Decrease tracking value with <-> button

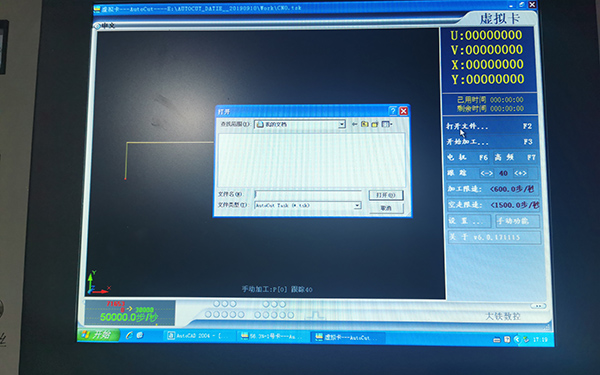click(486, 173)
